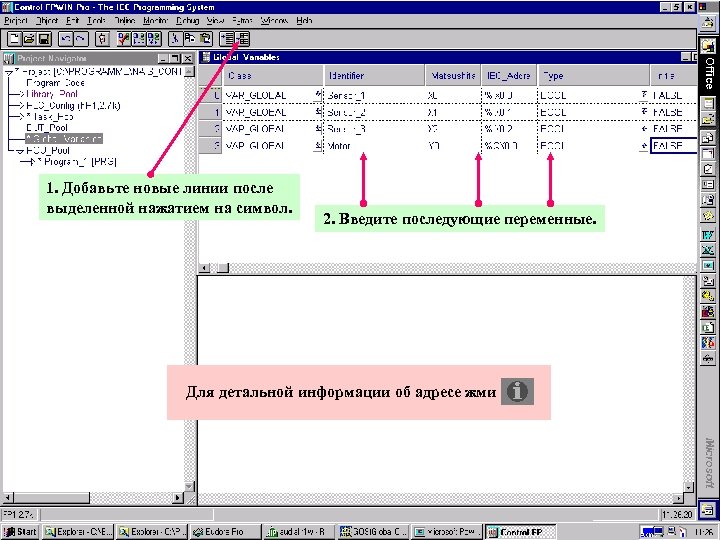Open the Project menu

tap(16, 21)
